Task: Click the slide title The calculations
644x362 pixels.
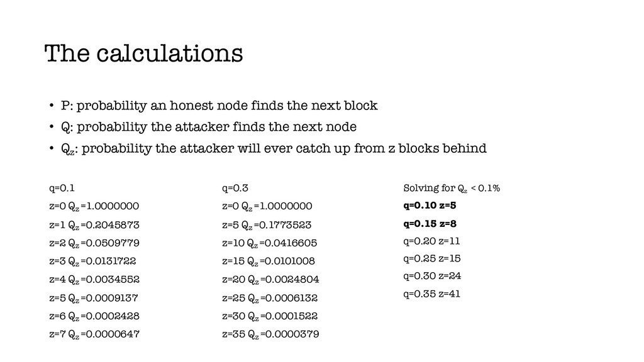Action: click(x=143, y=54)
